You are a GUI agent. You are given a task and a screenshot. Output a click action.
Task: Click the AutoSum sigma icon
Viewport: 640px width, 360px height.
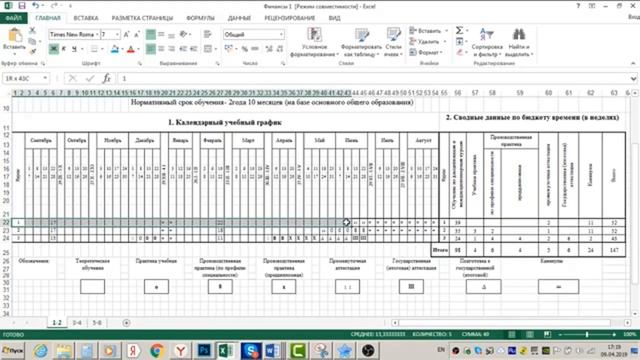[x=459, y=31]
